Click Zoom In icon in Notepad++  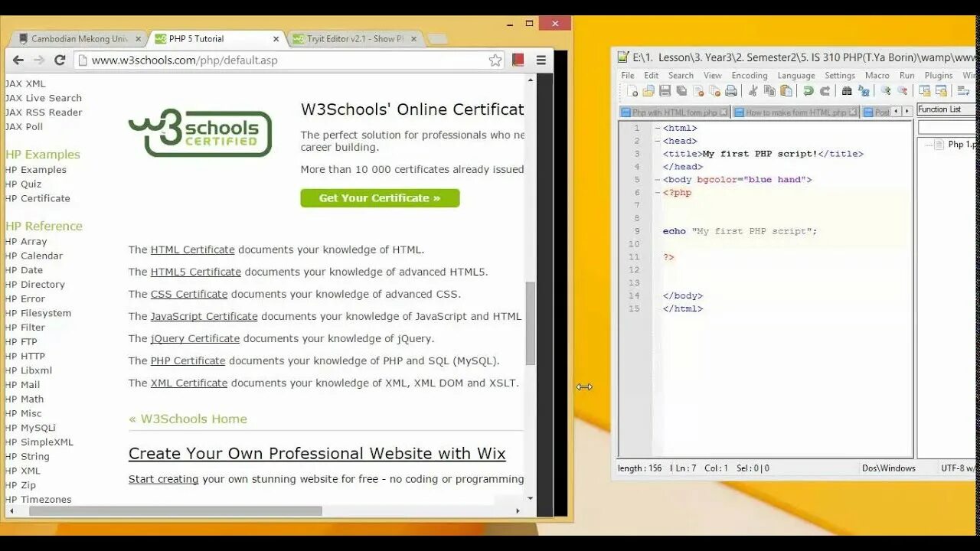[x=886, y=90]
